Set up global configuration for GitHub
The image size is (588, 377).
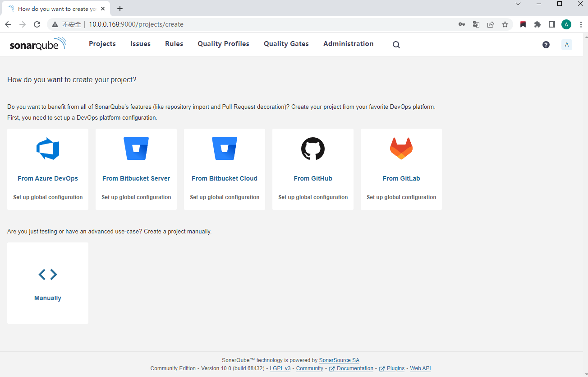pos(313,197)
